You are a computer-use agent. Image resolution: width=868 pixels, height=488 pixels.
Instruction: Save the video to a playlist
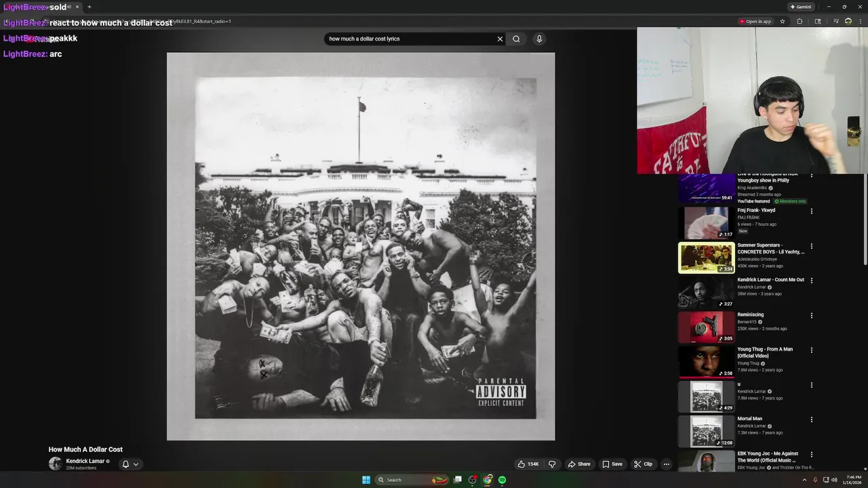pos(612,464)
